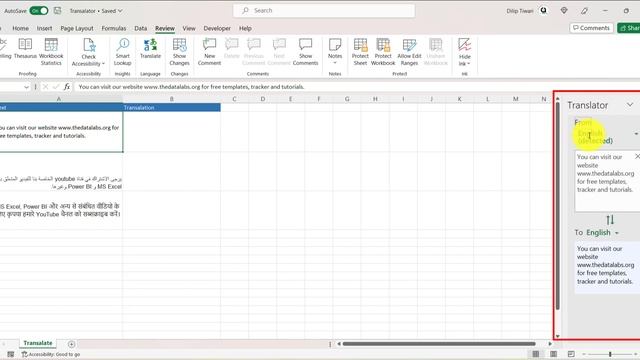Open the Dilip Tiwari account
The width and height of the screenshot is (640, 360).
click(527, 11)
